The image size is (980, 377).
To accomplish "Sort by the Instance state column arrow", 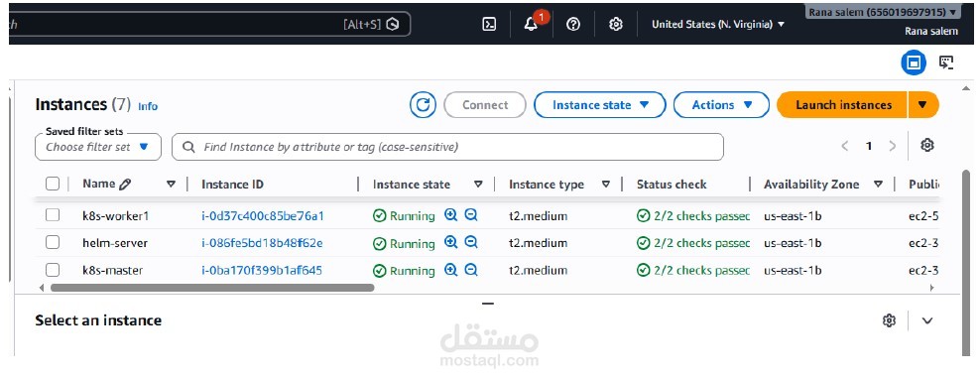I will 478,185.
